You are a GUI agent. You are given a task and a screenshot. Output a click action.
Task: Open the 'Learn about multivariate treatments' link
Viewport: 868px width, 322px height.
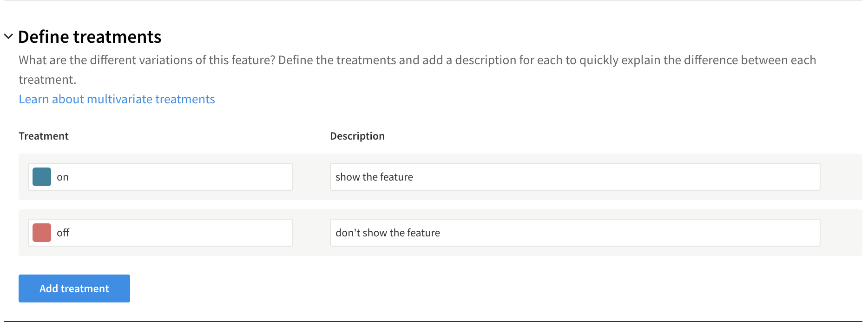click(x=117, y=99)
